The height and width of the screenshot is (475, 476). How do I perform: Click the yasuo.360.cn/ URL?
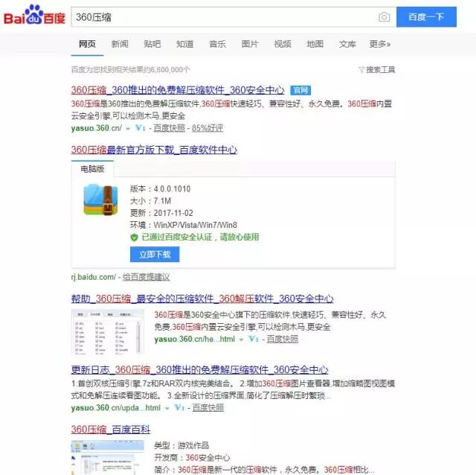pyautogui.click(x=97, y=128)
